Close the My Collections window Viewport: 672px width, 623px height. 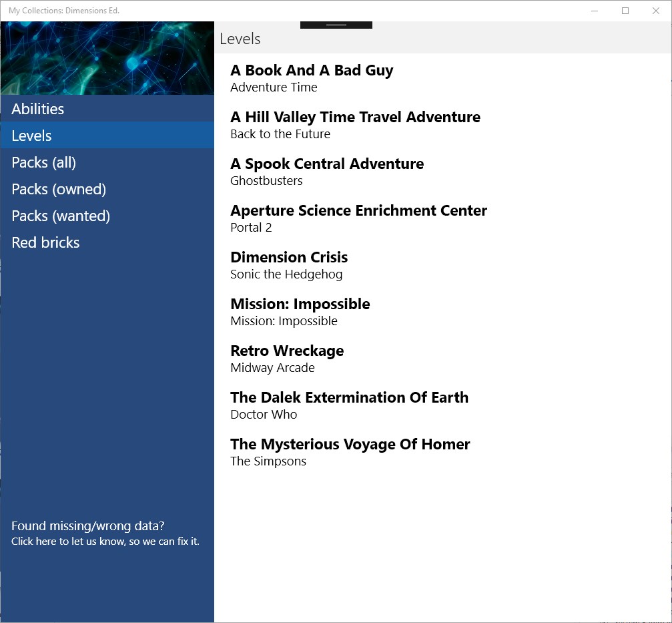pyautogui.click(x=656, y=11)
